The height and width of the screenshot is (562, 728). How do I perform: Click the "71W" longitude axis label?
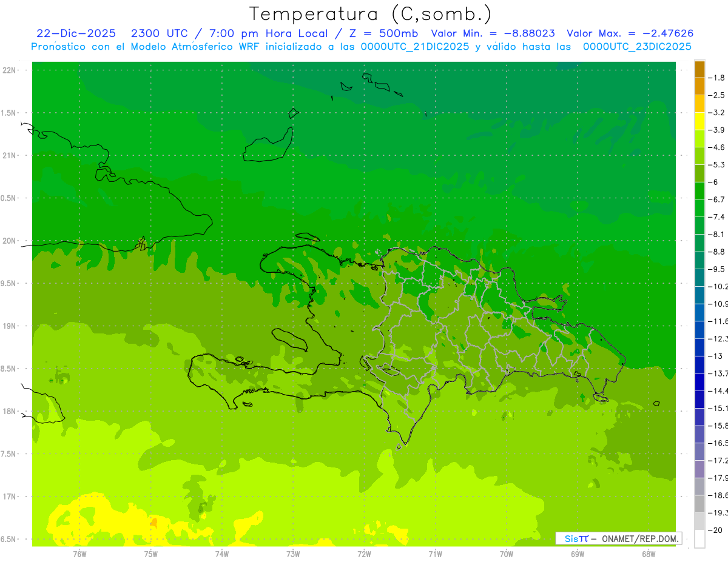pyautogui.click(x=435, y=554)
